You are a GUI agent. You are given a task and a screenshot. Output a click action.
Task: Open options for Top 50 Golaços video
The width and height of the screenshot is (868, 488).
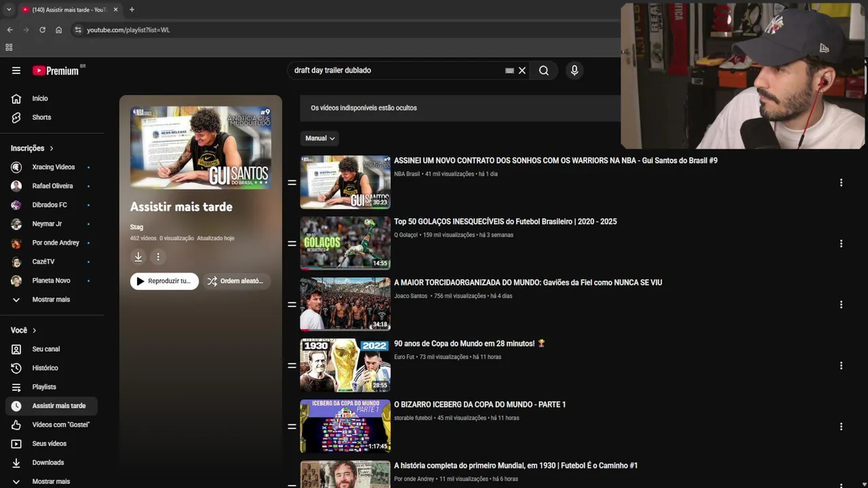pyautogui.click(x=841, y=243)
